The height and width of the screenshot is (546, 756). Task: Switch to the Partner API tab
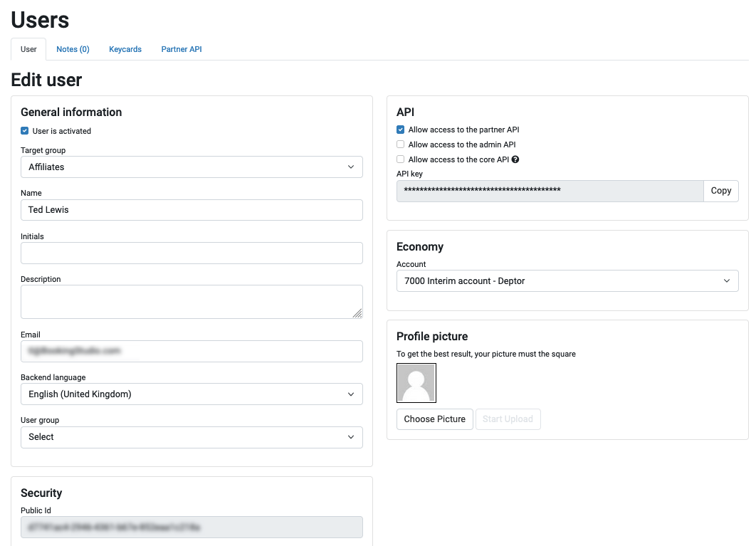coord(181,49)
